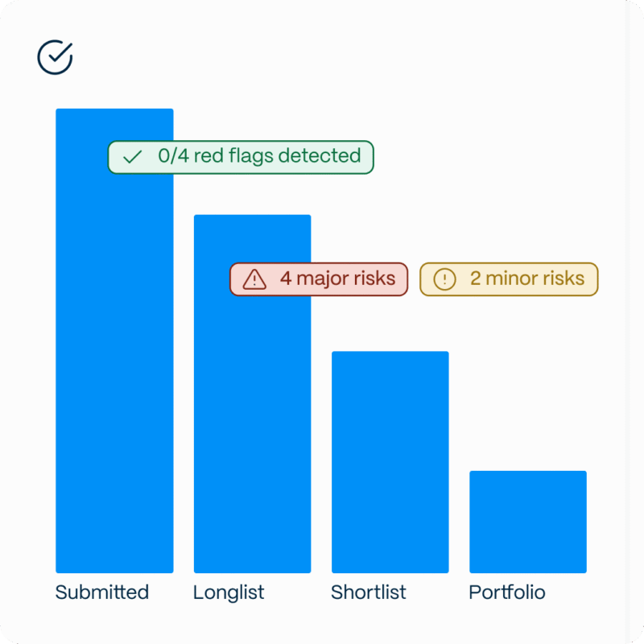
Task: Select the Shortlist axis label
Action: [x=369, y=592]
